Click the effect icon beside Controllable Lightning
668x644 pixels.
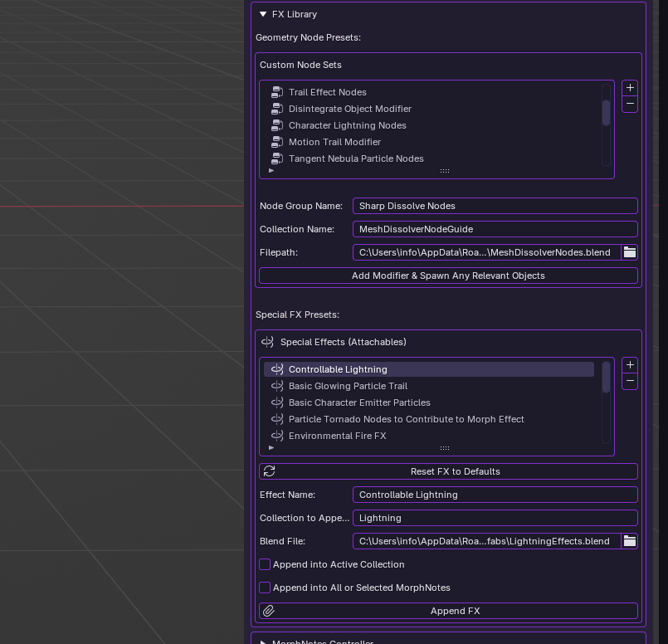277,368
